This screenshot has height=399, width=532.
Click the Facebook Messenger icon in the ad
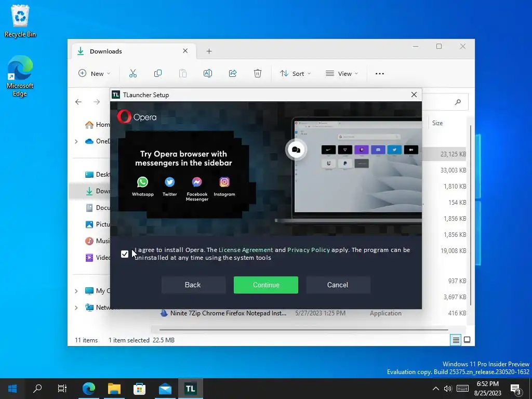click(197, 182)
